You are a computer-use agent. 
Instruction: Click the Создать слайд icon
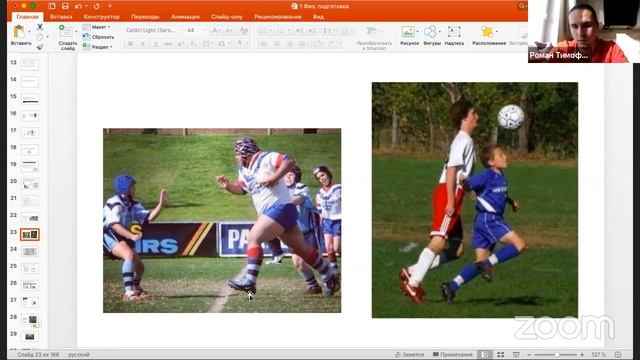click(66, 31)
